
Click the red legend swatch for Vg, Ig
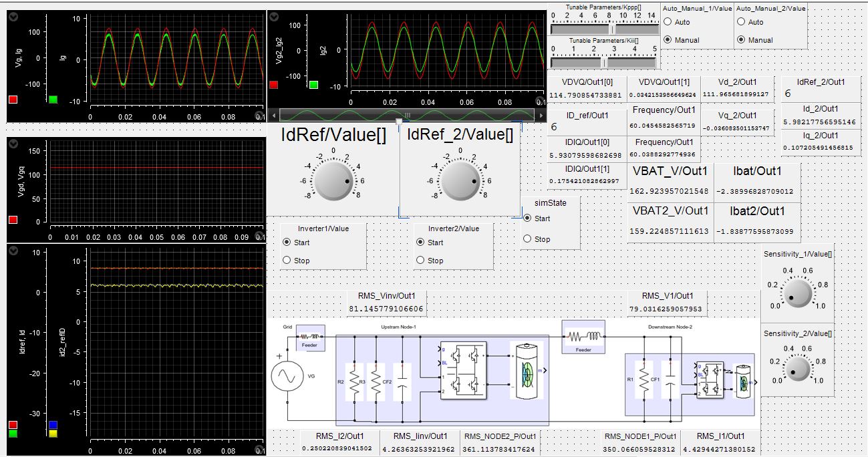(13, 100)
